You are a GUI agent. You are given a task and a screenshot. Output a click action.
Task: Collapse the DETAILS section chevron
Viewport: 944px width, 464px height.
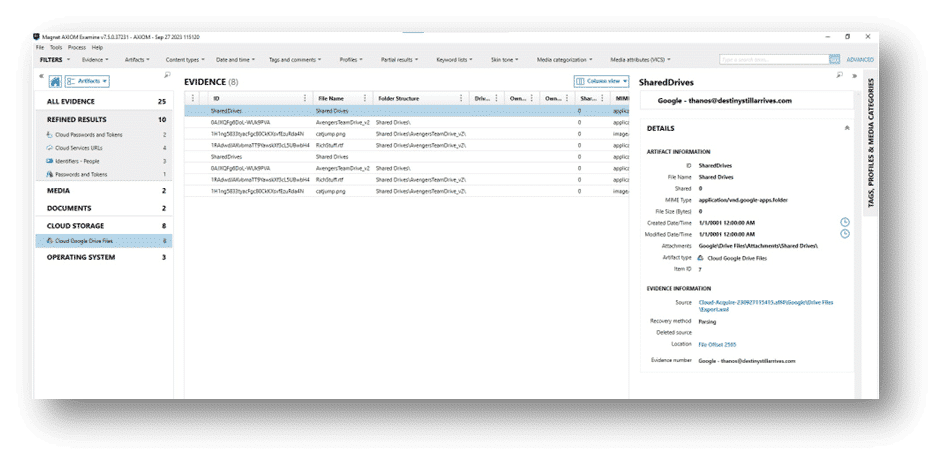point(846,128)
